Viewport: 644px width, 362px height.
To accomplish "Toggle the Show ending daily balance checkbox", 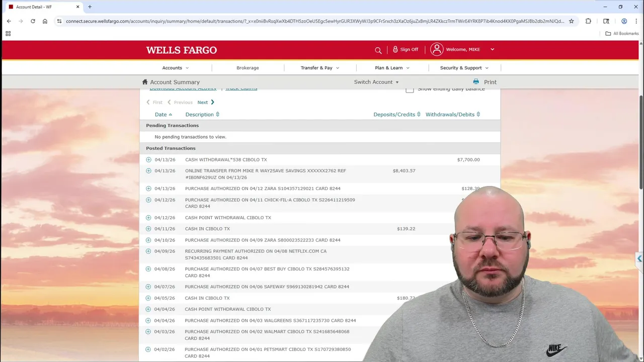I will coord(410,89).
